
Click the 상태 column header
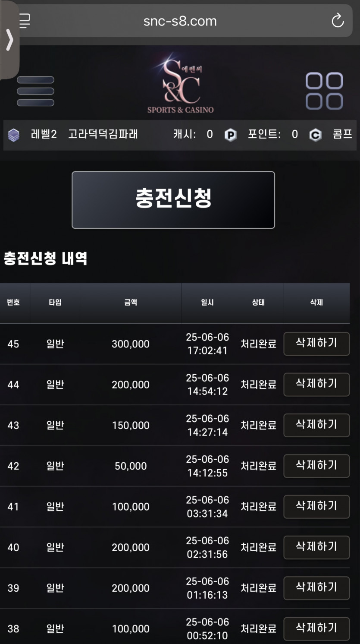coord(258,303)
